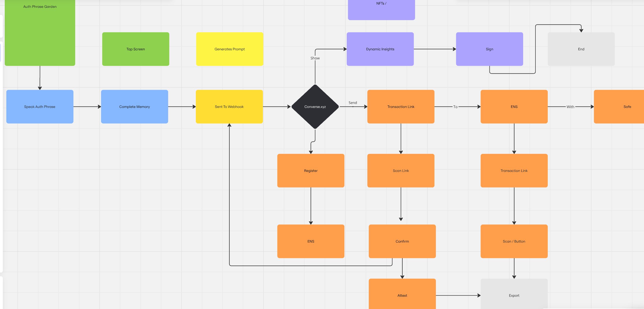Click the Confirm orange node
This screenshot has width=644, height=309.
(x=402, y=242)
